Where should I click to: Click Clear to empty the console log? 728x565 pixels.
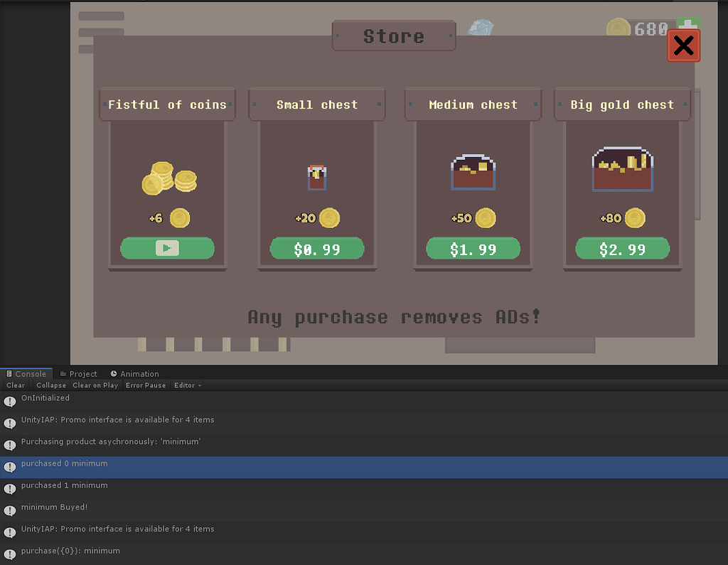[x=15, y=384]
